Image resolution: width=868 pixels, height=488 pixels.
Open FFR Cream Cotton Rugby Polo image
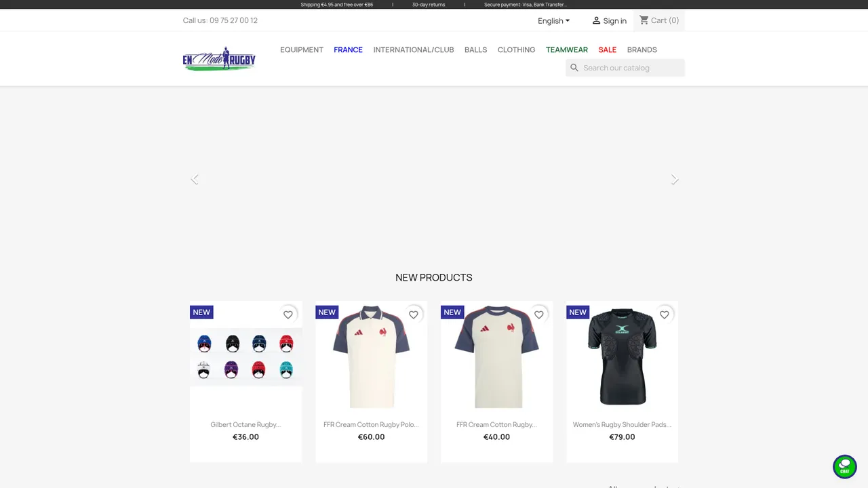[x=371, y=357]
